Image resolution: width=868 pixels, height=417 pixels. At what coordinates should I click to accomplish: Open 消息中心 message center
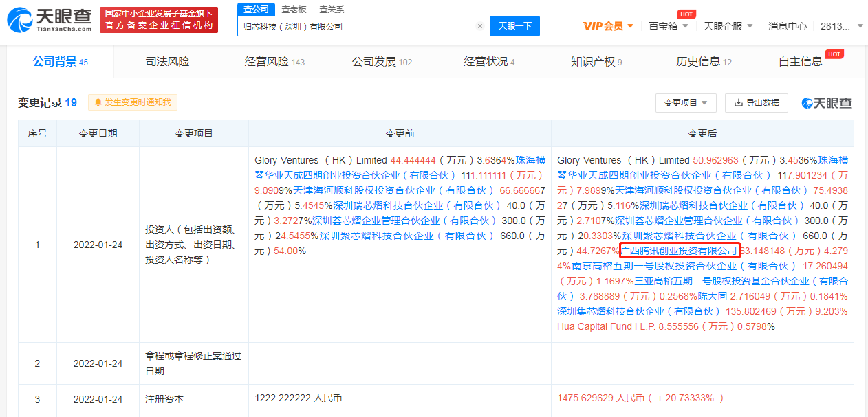click(x=787, y=26)
